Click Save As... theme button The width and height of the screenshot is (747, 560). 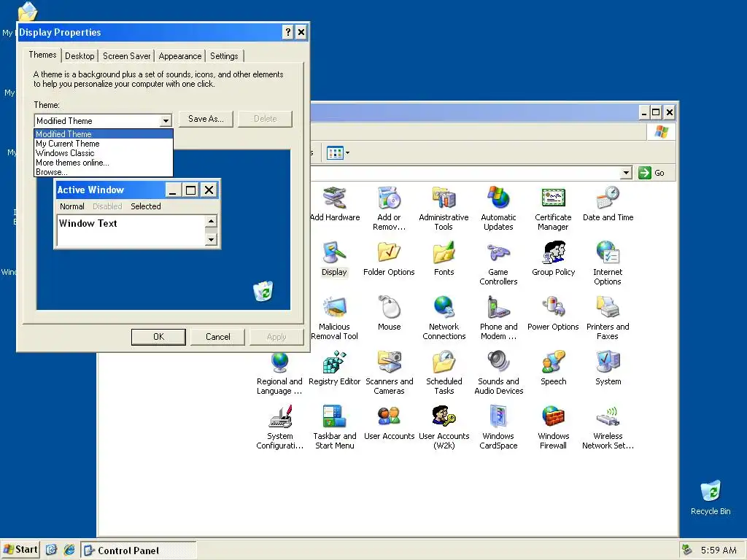coord(206,119)
